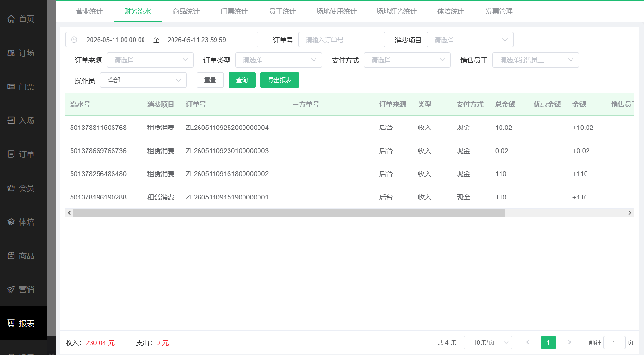The image size is (644, 355).
Task: Click the start date 2026-05-11 00:00:00
Action: [115, 40]
